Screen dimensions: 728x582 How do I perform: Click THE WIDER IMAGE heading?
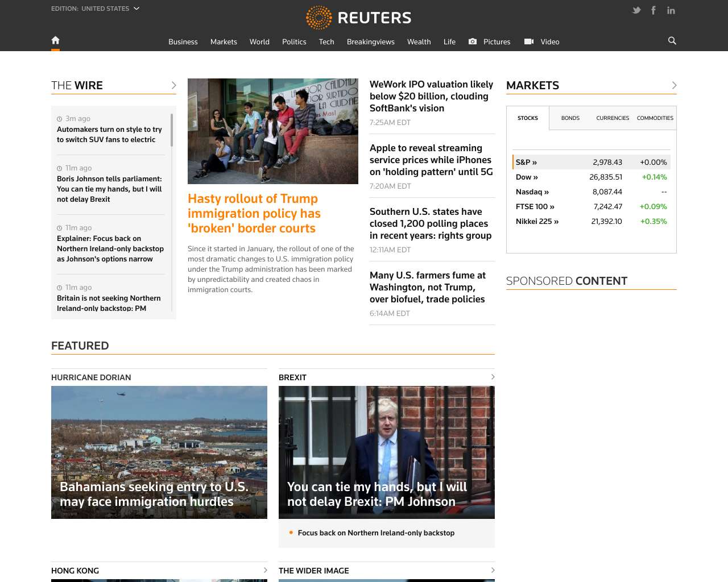coord(314,571)
